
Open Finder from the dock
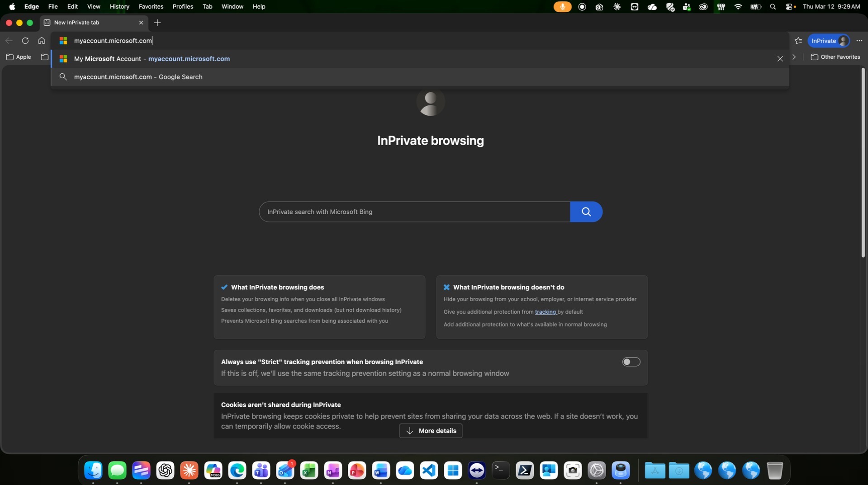(94, 471)
